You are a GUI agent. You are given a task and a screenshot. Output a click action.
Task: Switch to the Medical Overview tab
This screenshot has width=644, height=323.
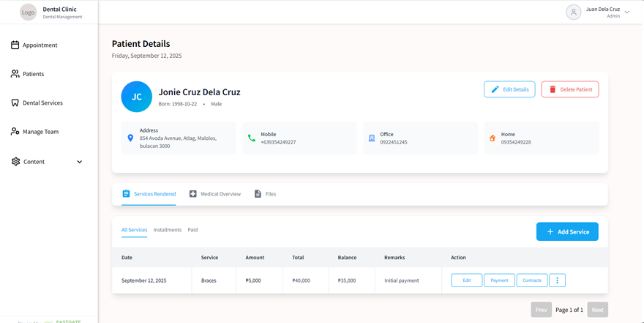tap(214, 194)
